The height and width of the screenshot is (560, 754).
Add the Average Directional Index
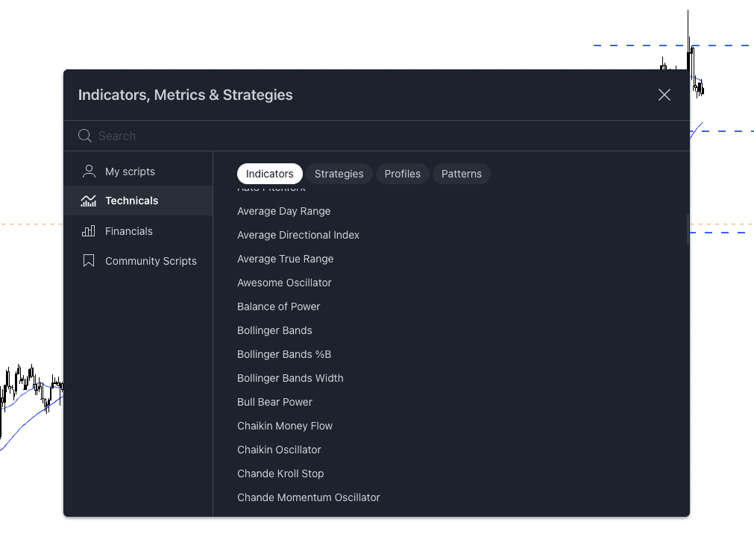[x=298, y=235]
